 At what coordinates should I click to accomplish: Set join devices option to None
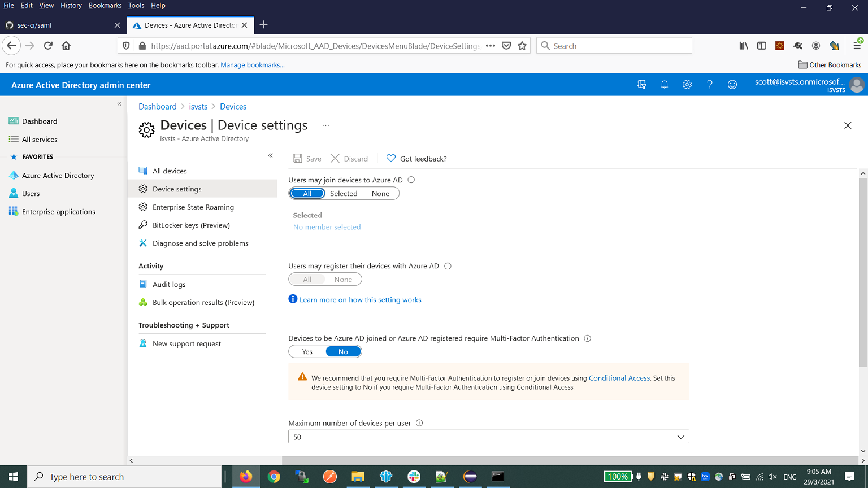[380, 194]
